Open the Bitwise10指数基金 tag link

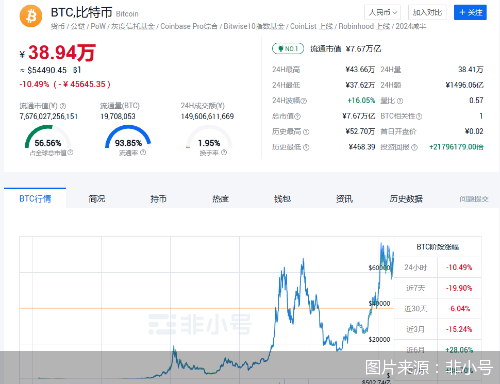254,26
